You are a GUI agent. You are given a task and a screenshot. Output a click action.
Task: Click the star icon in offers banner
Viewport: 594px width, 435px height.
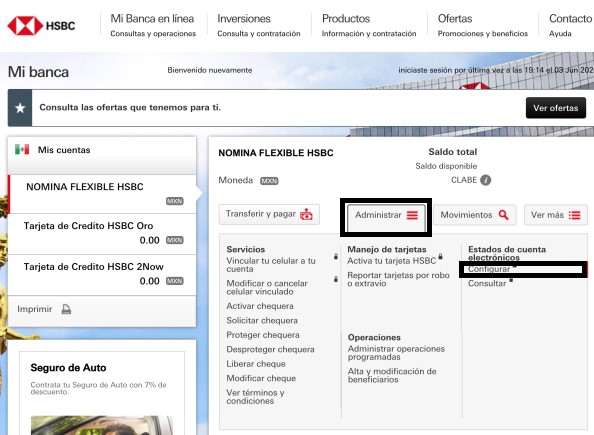click(x=20, y=108)
